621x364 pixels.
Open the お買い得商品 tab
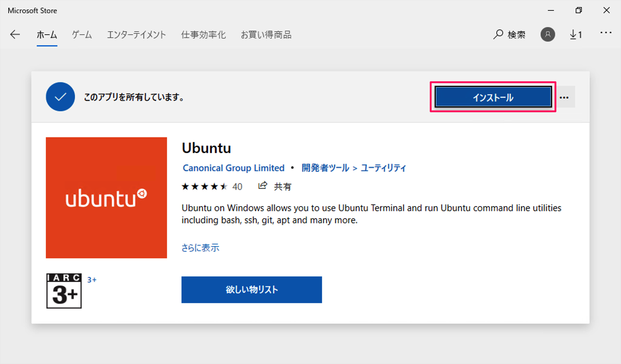tap(266, 35)
